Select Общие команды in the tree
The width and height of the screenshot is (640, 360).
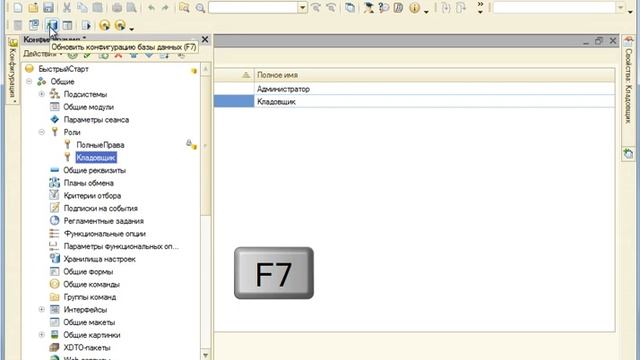(91, 284)
